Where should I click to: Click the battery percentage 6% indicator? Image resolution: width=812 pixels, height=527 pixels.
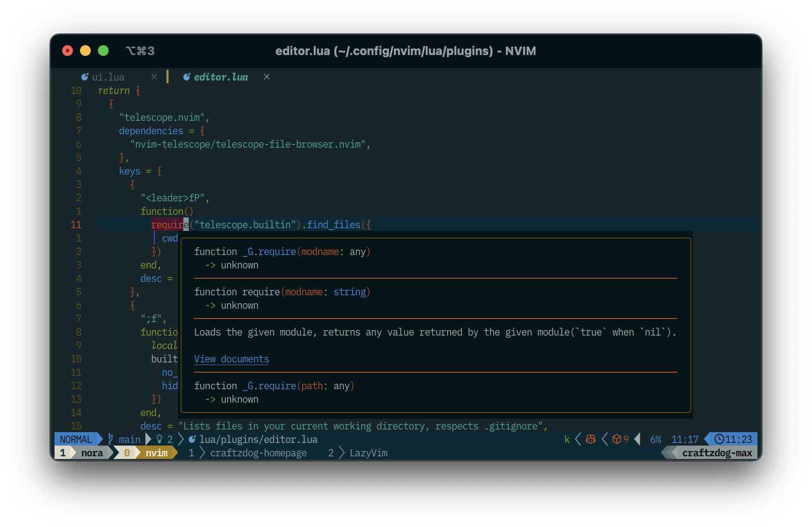[655, 439]
